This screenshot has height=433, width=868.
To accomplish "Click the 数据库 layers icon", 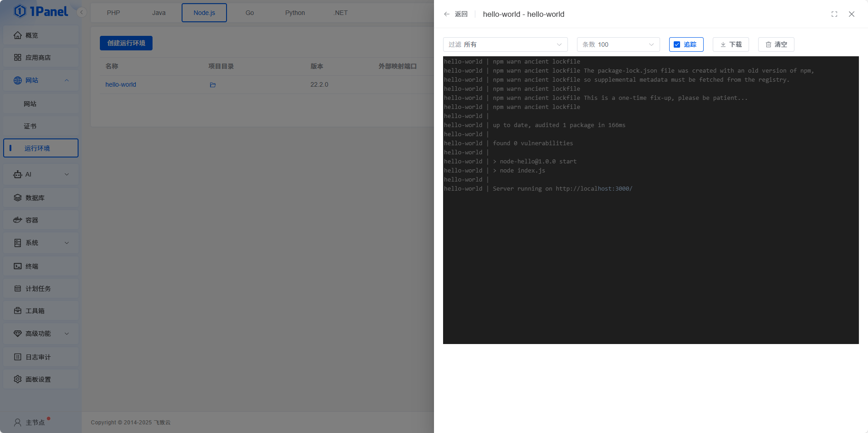I will pyautogui.click(x=18, y=198).
